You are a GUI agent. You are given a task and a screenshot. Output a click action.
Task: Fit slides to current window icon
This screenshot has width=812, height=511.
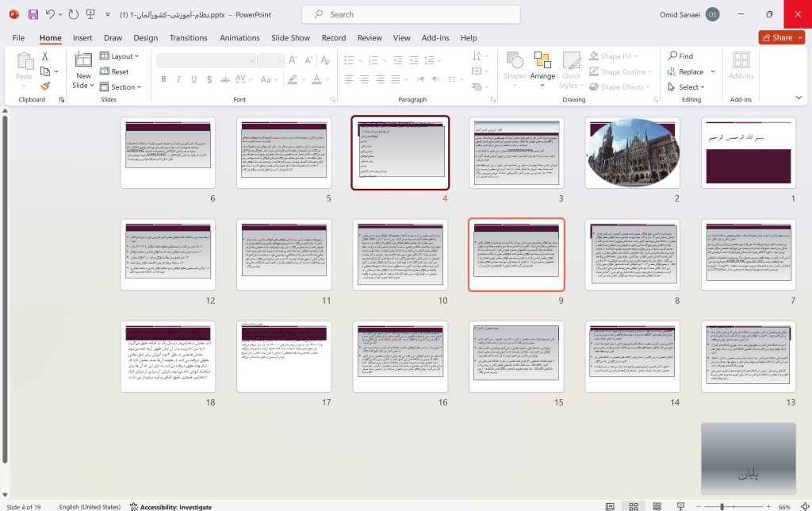click(x=805, y=506)
